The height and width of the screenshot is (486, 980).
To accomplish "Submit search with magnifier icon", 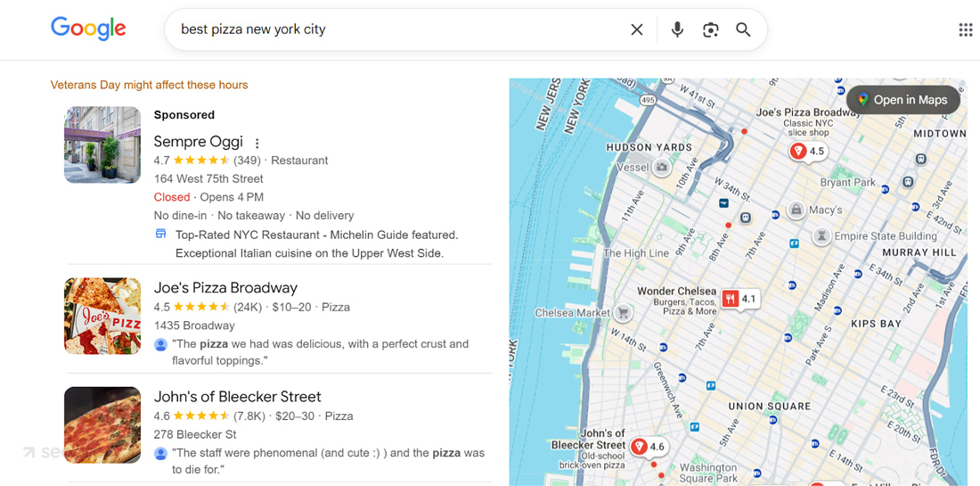I will coord(742,29).
